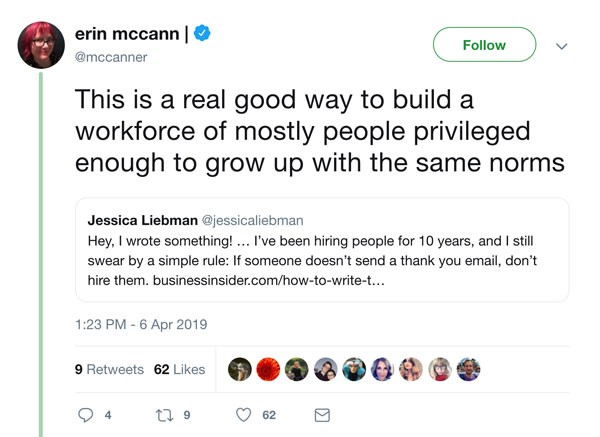This screenshot has width=600, height=437.
Task: Click the first liker's avatar
Action: (x=240, y=369)
